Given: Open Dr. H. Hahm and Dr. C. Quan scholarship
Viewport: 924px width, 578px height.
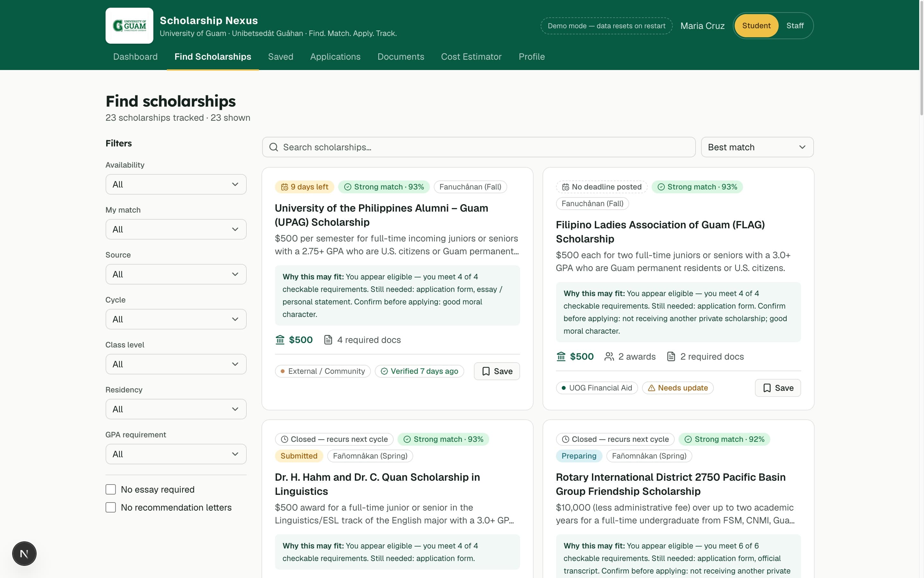Looking at the screenshot, I should point(377,484).
